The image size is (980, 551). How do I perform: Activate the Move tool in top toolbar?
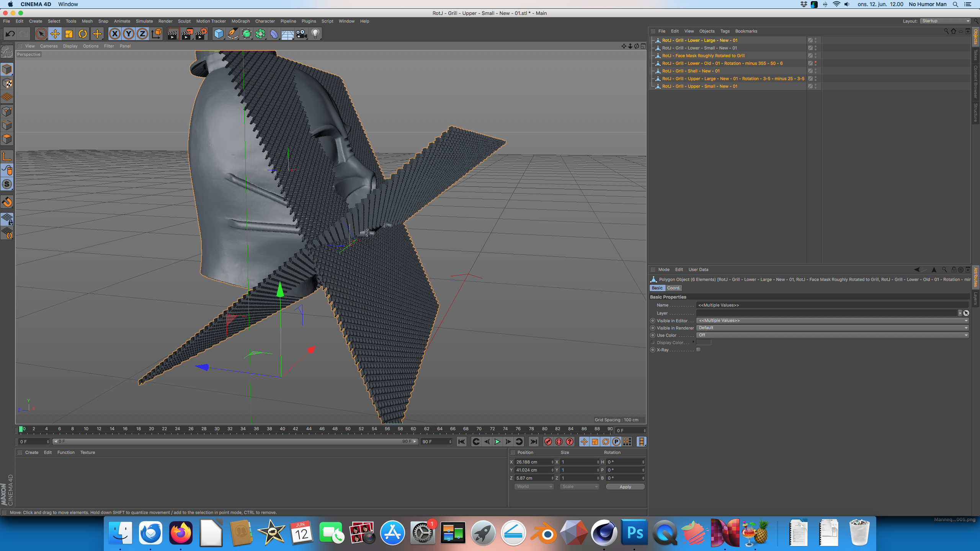point(55,34)
